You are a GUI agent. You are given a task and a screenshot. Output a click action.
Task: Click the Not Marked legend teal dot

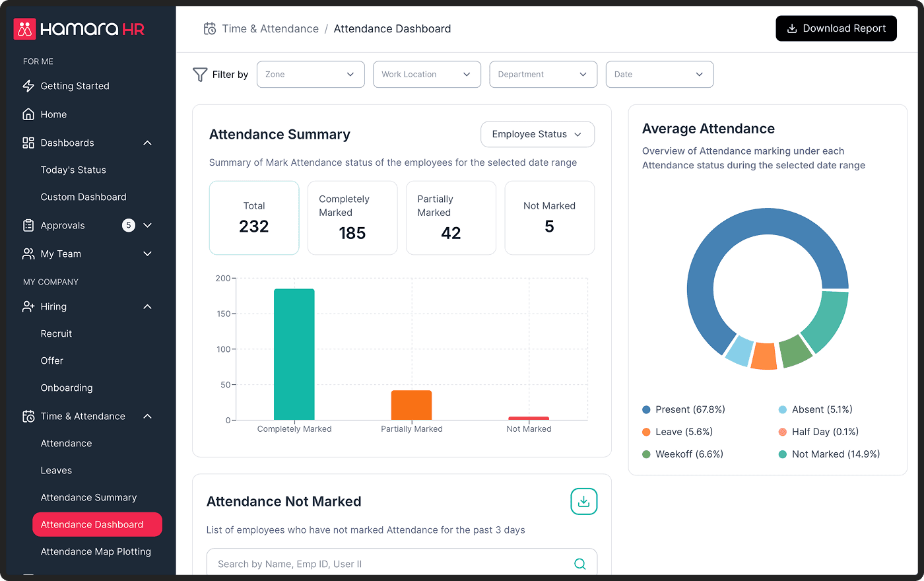(783, 454)
